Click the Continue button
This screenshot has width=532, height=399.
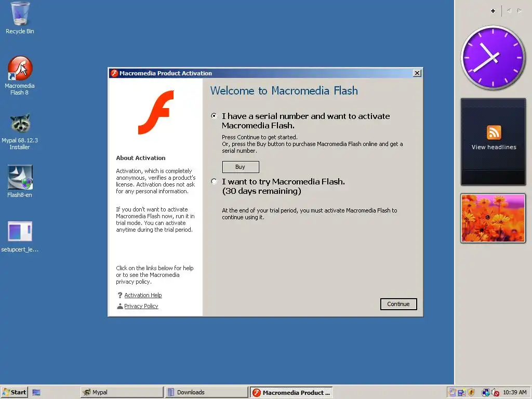point(398,304)
